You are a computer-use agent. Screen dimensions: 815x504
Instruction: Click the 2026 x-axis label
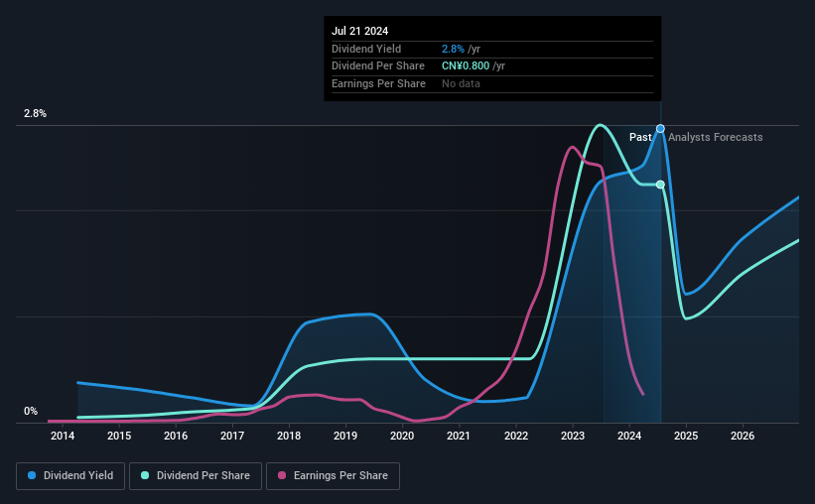743,436
